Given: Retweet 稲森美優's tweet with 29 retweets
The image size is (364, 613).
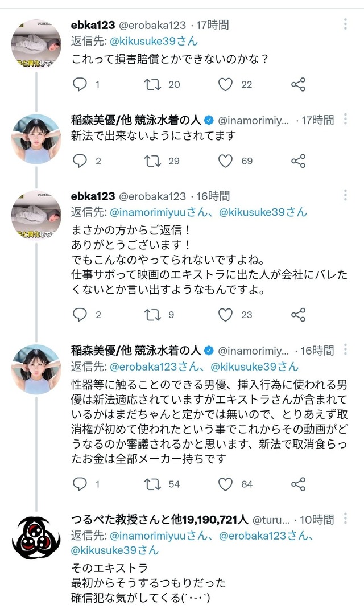Looking at the screenshot, I should click(x=151, y=161).
